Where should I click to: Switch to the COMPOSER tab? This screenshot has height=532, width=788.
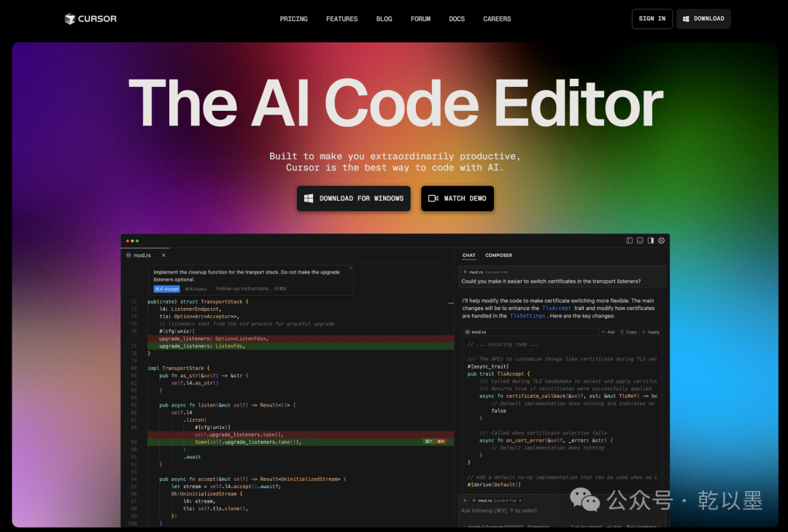click(498, 255)
